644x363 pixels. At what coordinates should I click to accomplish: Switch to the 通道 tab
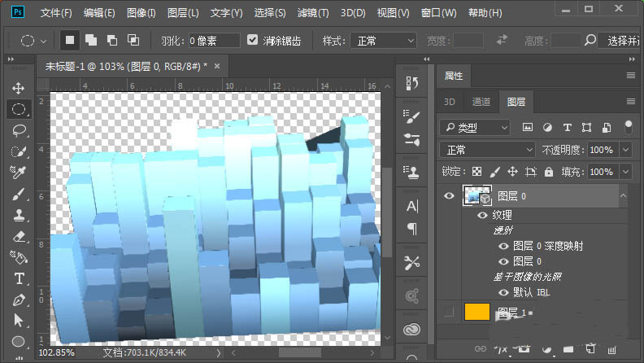481,102
